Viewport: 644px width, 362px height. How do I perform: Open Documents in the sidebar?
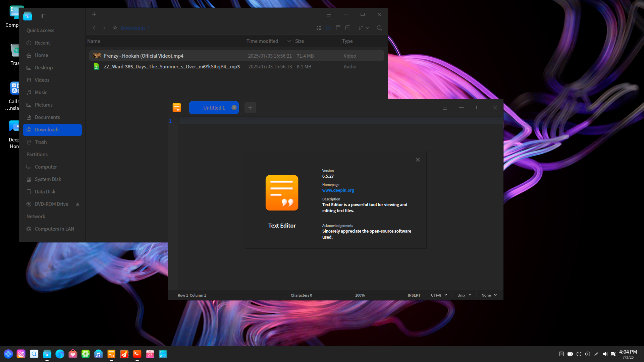[52, 117]
